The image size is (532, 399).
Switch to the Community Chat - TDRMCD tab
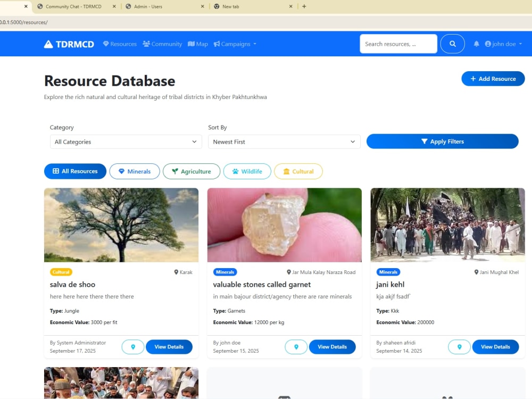tap(73, 6)
